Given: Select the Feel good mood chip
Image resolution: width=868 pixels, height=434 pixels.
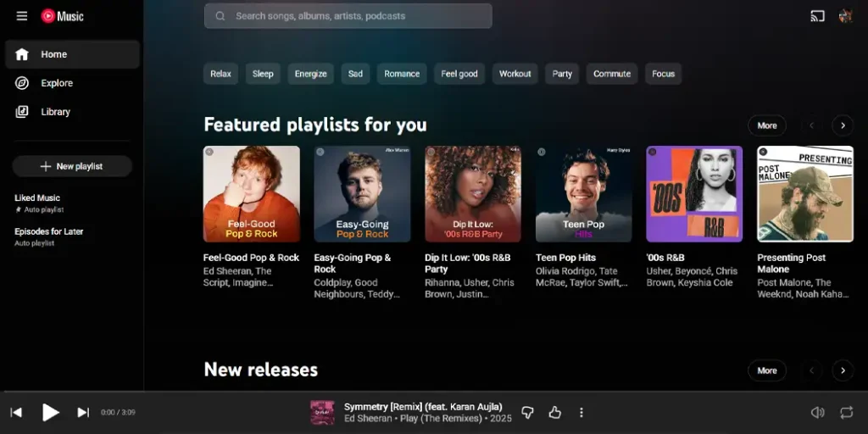Looking at the screenshot, I should [459, 74].
